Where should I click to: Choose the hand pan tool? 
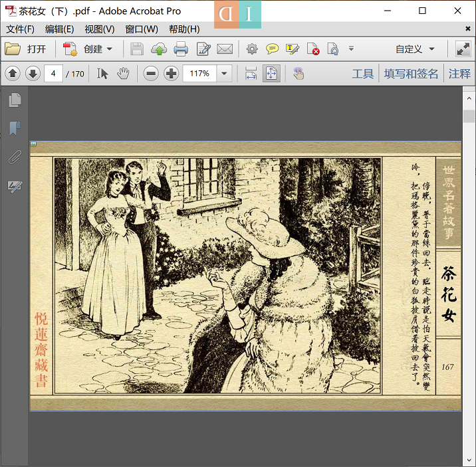123,73
